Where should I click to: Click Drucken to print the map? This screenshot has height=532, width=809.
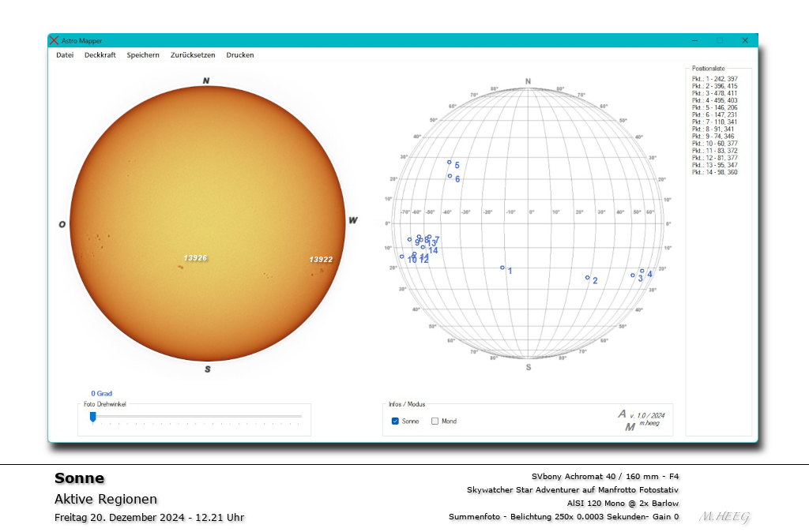click(x=239, y=54)
